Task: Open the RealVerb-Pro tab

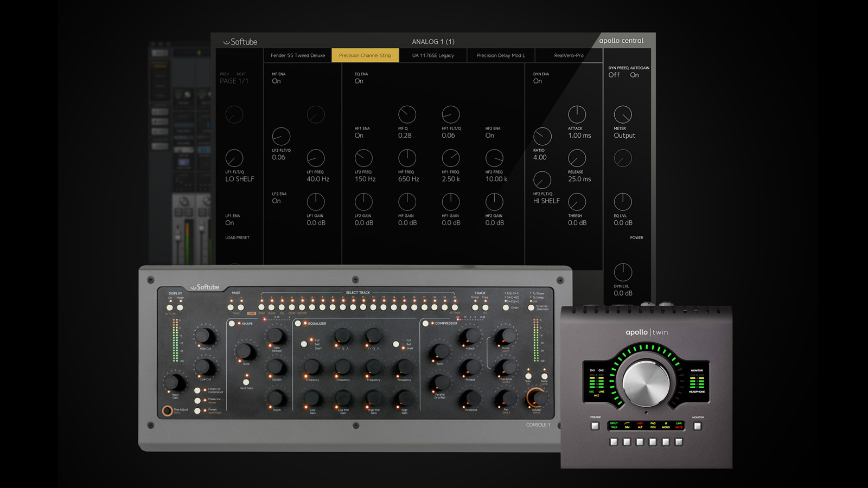Action: pos(569,55)
